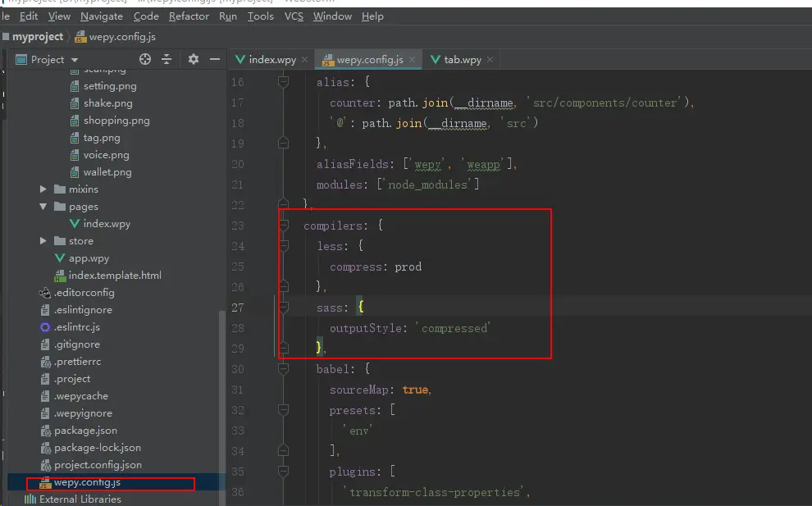Screen dimensions: 812x506
Task: Open the Help menu
Action: pyautogui.click(x=372, y=16)
